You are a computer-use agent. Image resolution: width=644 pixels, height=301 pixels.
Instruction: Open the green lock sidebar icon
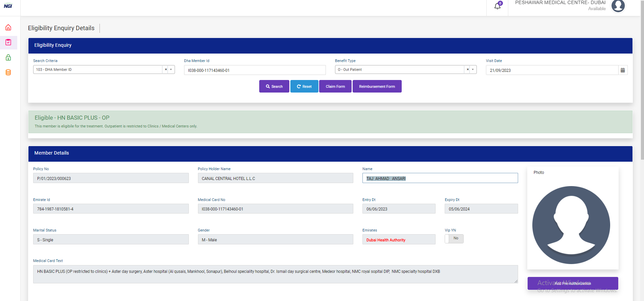(8, 57)
